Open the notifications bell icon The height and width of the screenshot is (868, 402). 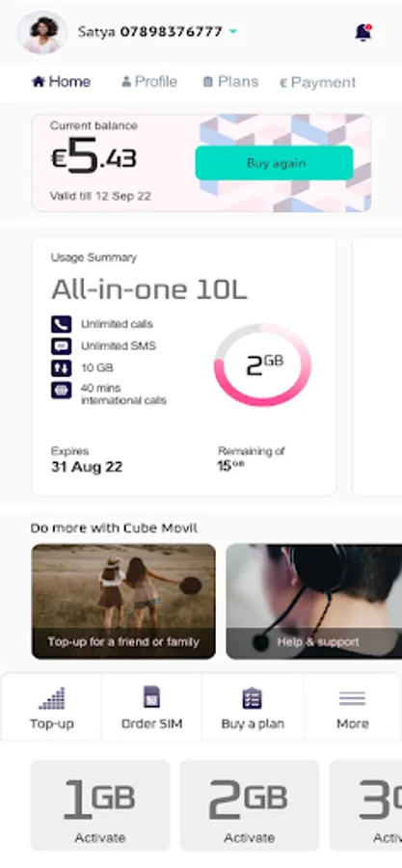pyautogui.click(x=362, y=33)
